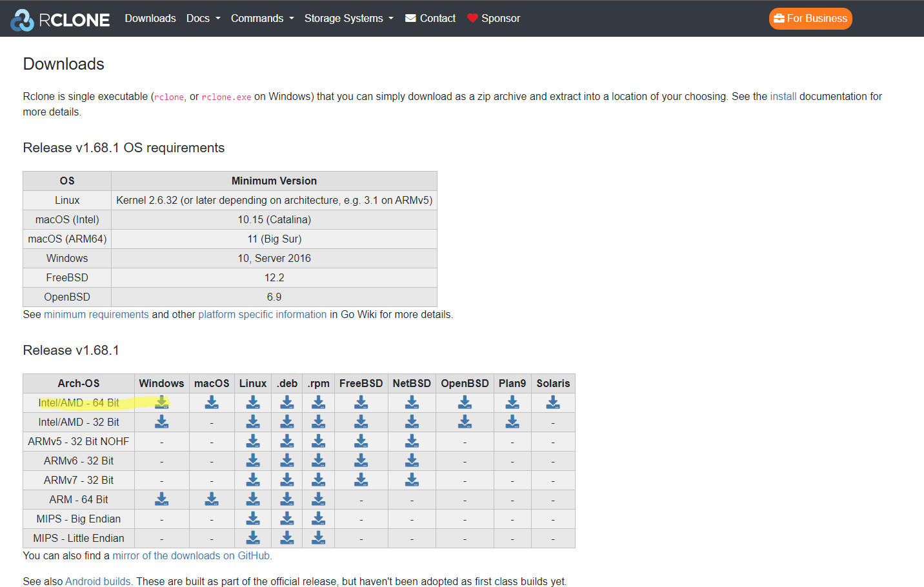Download Linux ARMv5 32 Bit NOHF zip
This screenshot has height=587, width=924.
253,441
